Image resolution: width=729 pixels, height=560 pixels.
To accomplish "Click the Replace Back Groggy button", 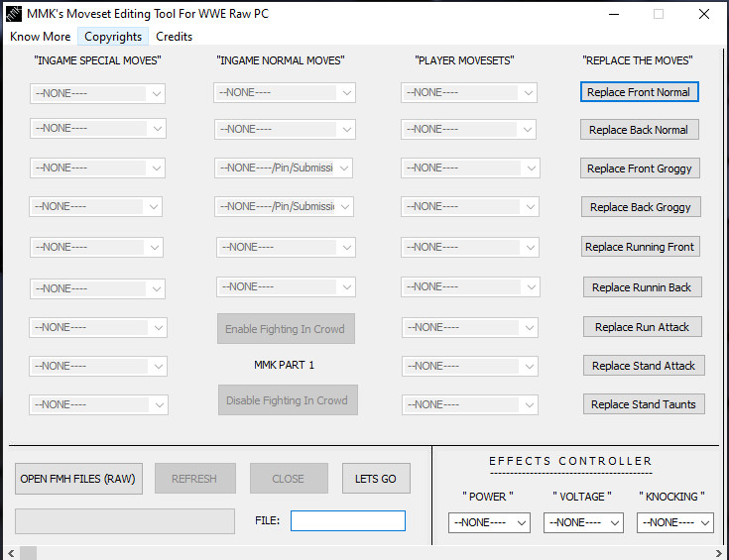I will (x=641, y=207).
